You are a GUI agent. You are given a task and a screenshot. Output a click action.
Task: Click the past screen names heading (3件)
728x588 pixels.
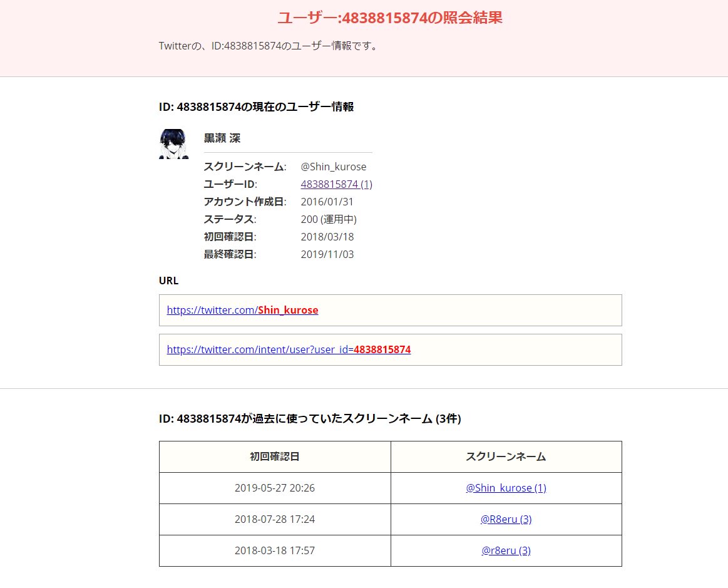[x=310, y=418]
